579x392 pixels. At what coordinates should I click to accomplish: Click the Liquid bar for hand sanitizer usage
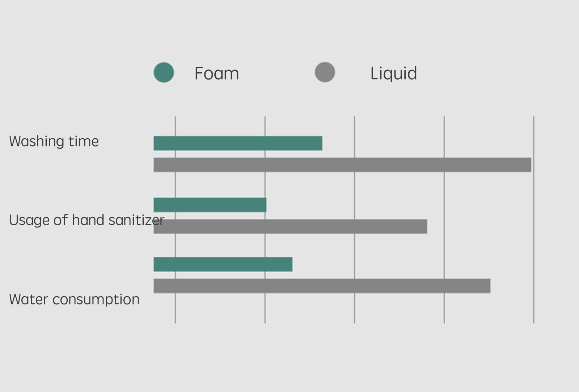click(x=290, y=226)
